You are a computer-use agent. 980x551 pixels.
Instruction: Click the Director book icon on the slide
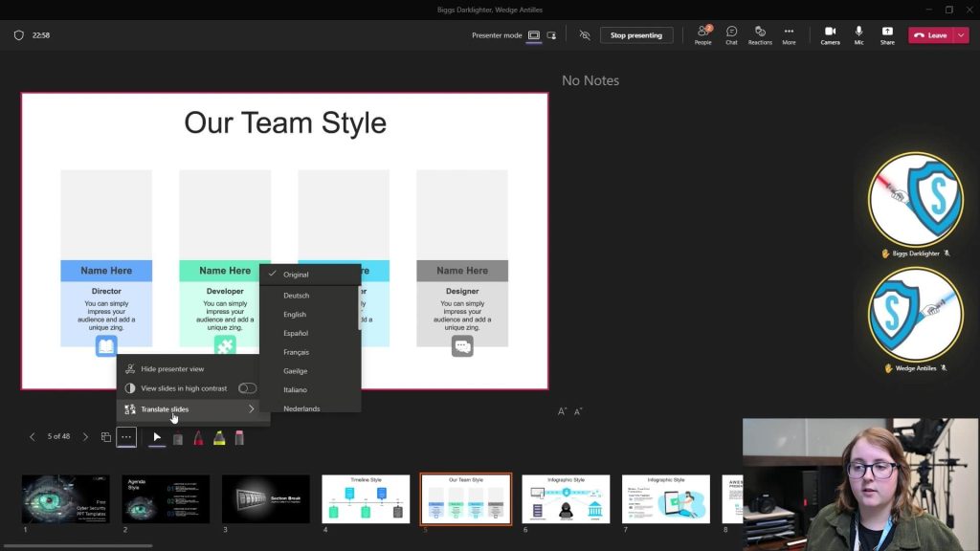(106, 345)
